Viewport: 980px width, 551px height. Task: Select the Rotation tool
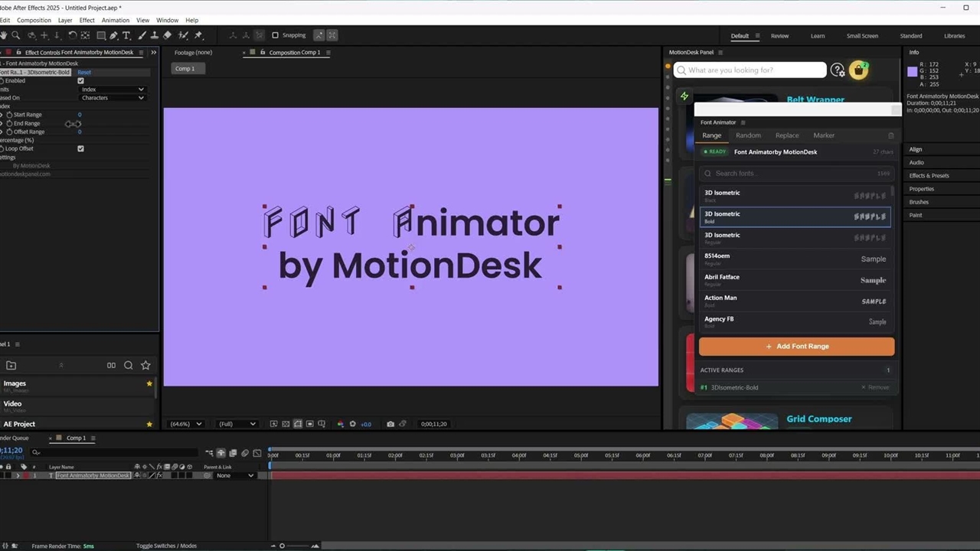72,35
